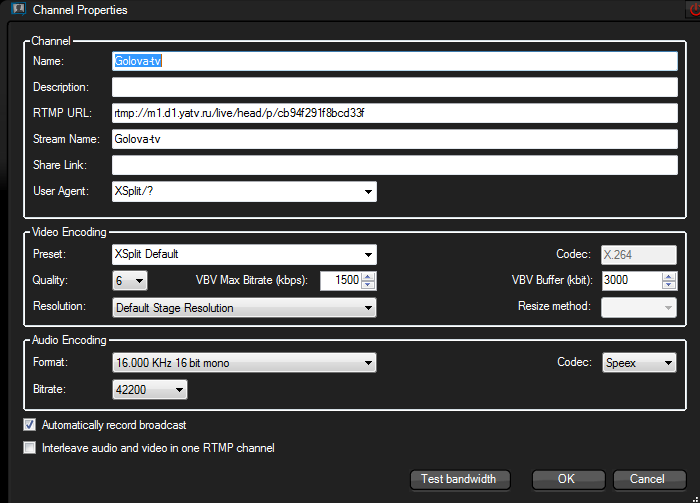700x503 pixels.
Task: Enable Interleave audio and video checkbox
Action: 29,448
